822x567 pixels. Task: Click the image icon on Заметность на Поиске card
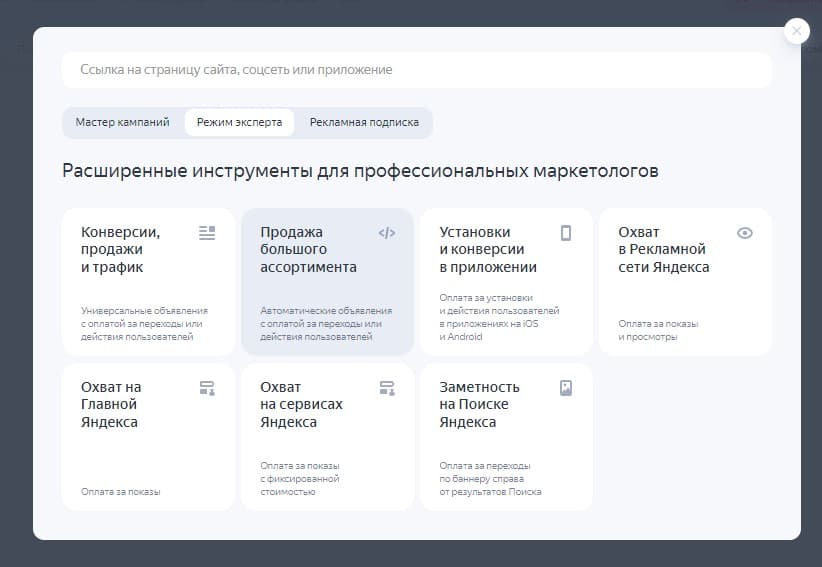point(566,388)
